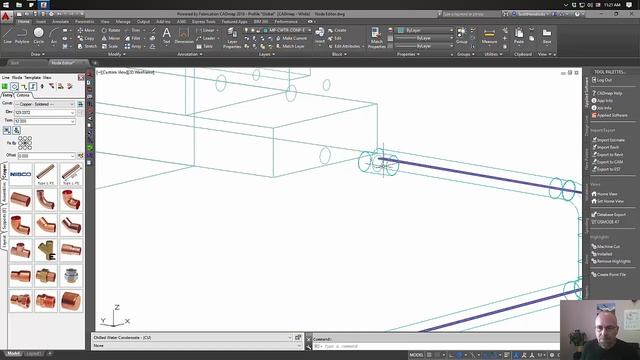The image size is (640, 360).
Task: Select the first Type L copper pipe
Action: 46,174
